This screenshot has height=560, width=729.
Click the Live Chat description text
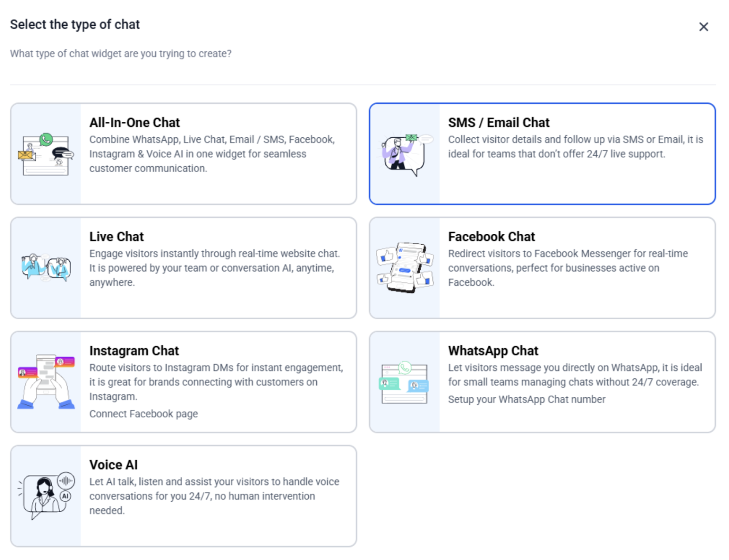coord(214,268)
